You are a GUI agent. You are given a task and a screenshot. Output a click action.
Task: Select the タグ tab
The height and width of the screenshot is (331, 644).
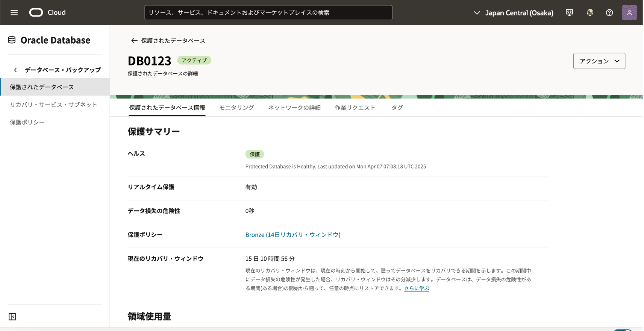[397, 108]
